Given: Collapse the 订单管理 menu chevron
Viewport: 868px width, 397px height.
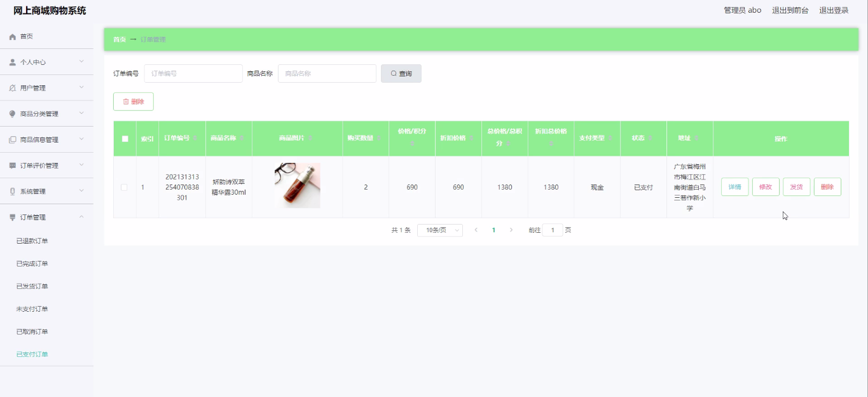Looking at the screenshot, I should 81,218.
